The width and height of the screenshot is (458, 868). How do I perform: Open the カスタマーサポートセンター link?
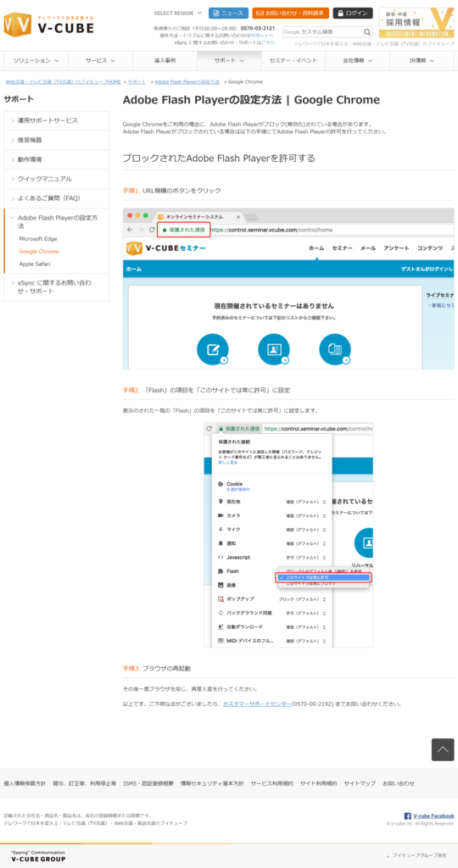[257, 704]
